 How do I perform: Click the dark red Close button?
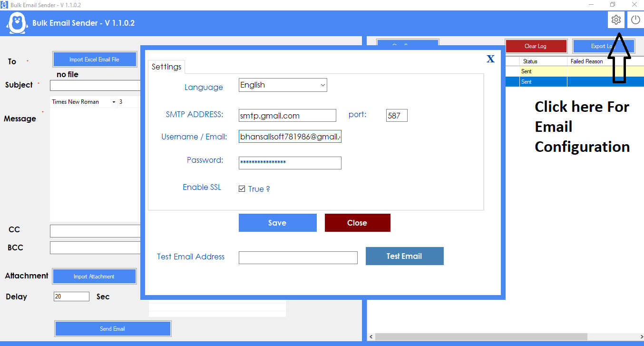pos(357,222)
